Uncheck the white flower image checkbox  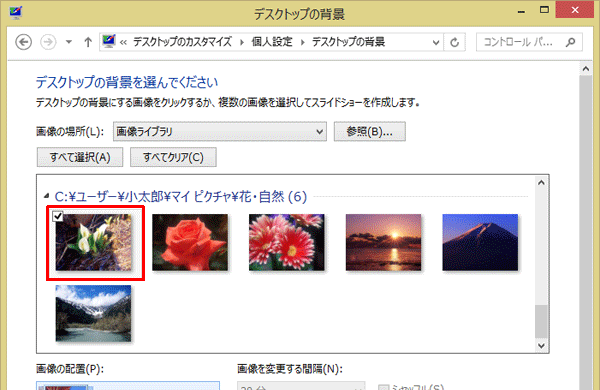click(58, 216)
